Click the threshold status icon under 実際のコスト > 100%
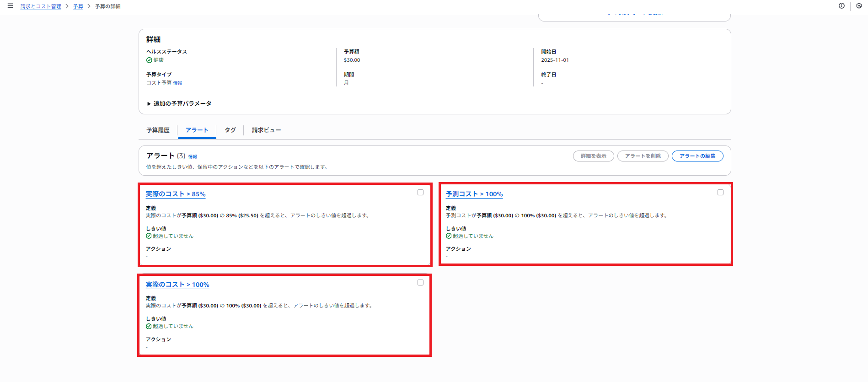The height and width of the screenshot is (382, 868). click(x=149, y=326)
